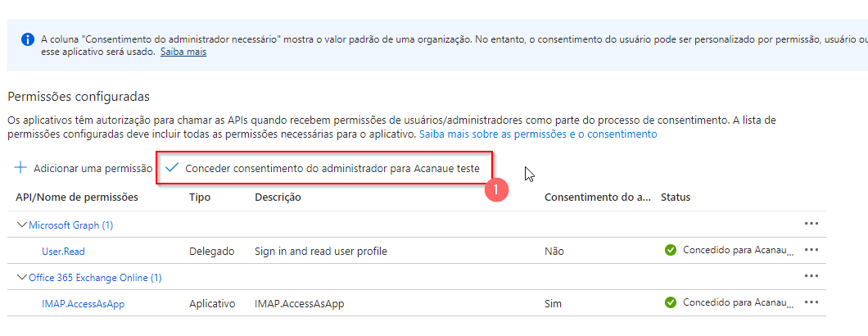Open the User.Read permission link
The height and width of the screenshot is (336, 868).
[63, 251]
